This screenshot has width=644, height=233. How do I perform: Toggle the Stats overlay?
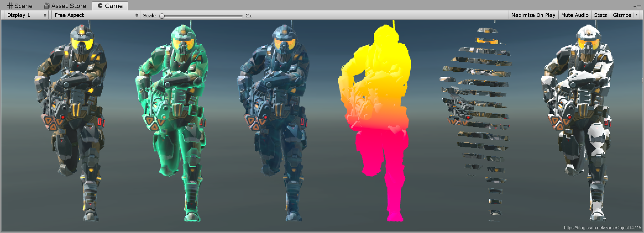tap(600, 15)
